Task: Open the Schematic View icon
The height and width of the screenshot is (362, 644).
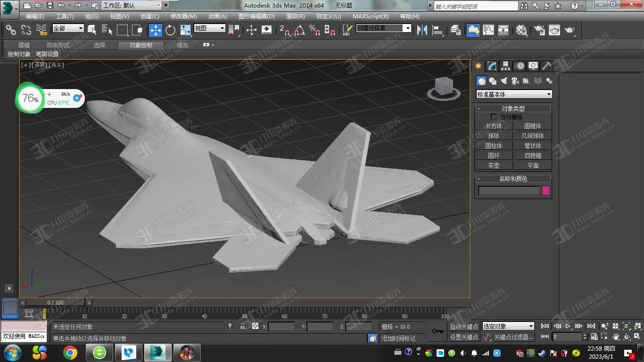Action: 504,30
